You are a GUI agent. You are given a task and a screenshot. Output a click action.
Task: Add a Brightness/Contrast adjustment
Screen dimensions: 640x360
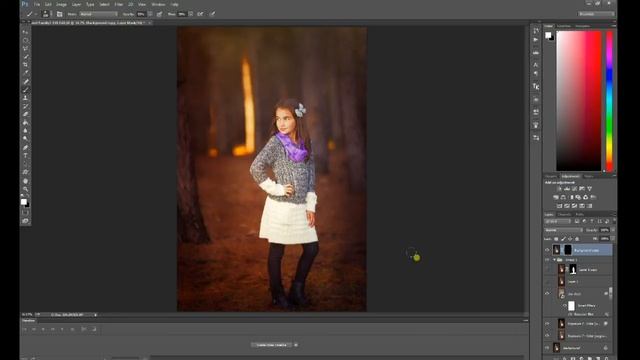pyautogui.click(x=559, y=189)
